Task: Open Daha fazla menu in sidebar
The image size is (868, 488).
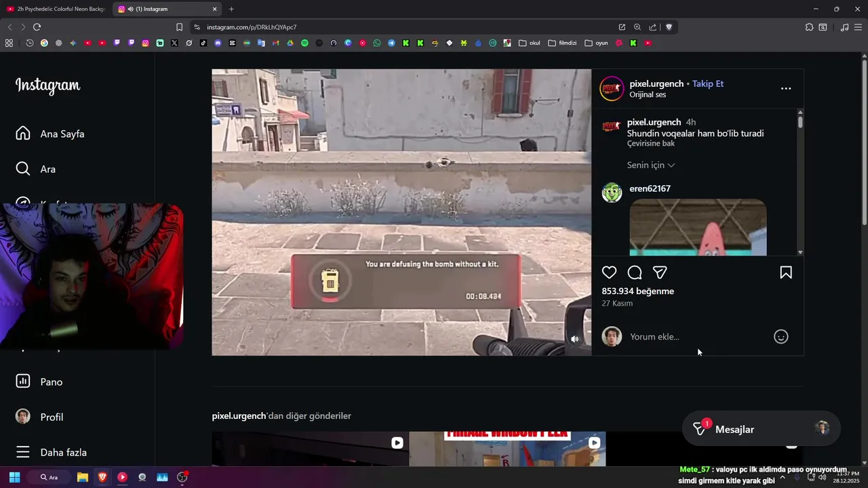Action: [x=51, y=452]
